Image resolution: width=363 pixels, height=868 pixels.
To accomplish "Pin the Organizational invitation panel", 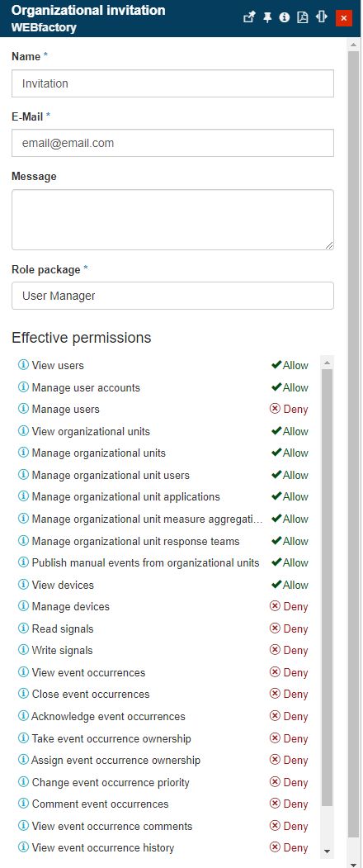I will click(x=267, y=17).
